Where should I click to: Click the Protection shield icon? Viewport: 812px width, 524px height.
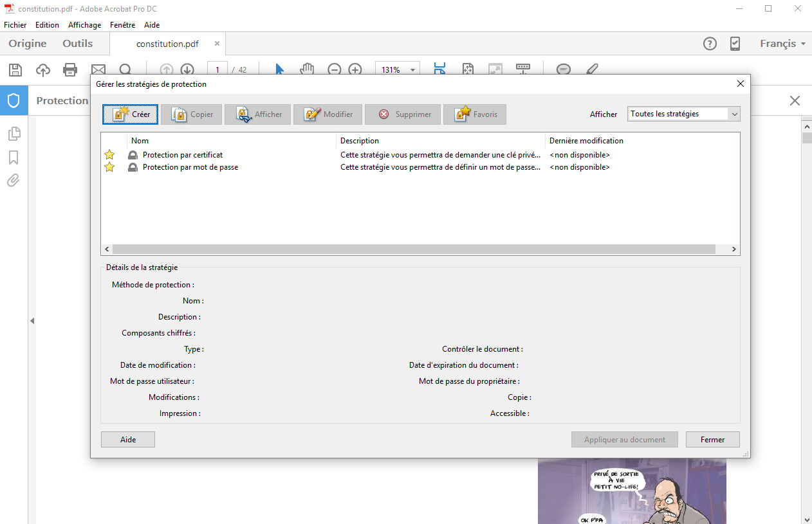pyautogui.click(x=14, y=100)
